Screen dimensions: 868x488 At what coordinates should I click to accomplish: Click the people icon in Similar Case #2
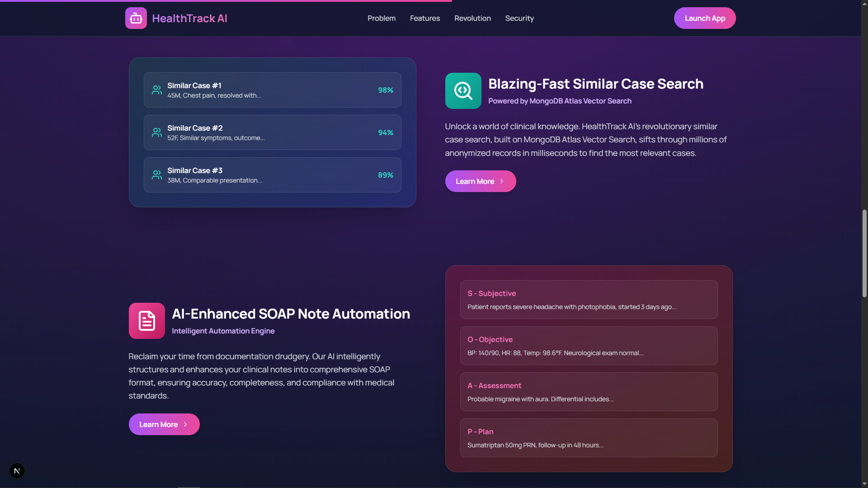click(157, 132)
